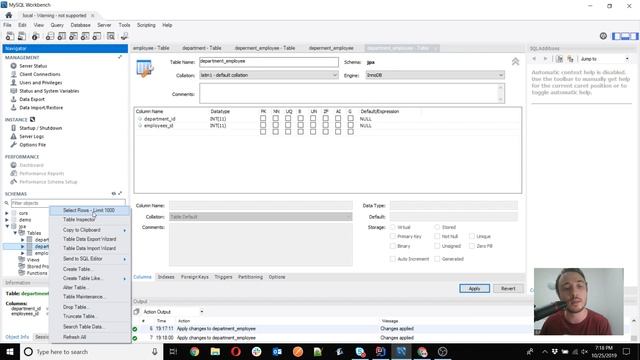Toggle the left sidebar panel icon

click(616, 36)
